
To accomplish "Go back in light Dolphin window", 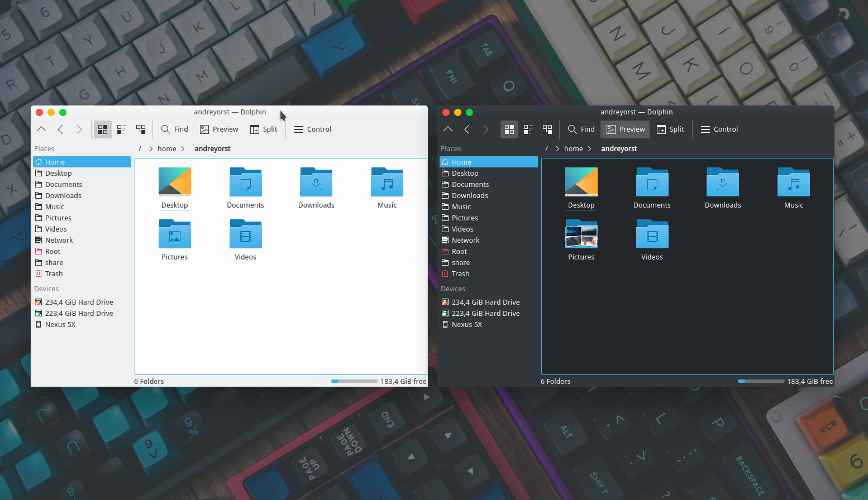I will [x=60, y=129].
